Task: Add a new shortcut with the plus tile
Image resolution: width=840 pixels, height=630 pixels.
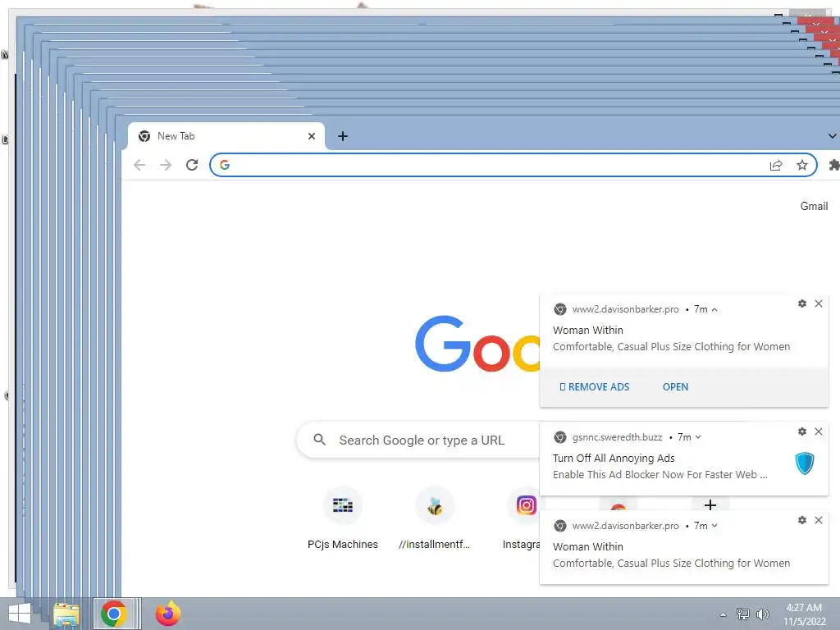Action: [x=710, y=504]
